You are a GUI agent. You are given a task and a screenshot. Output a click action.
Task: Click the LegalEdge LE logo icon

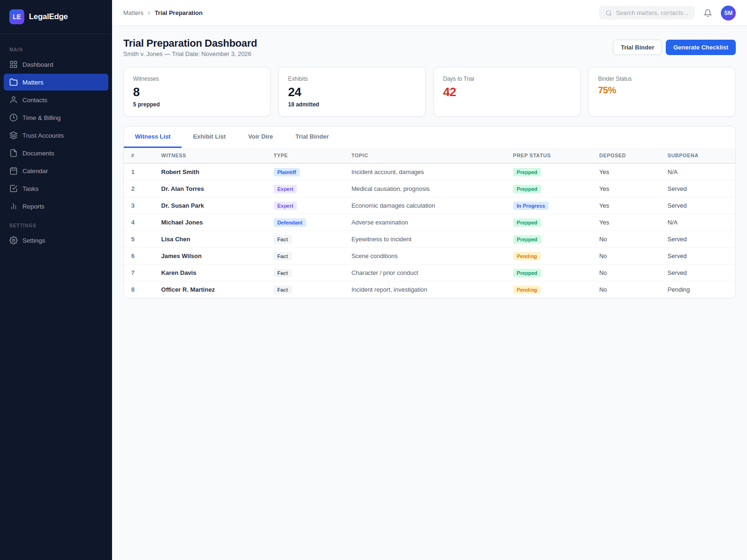17,17
